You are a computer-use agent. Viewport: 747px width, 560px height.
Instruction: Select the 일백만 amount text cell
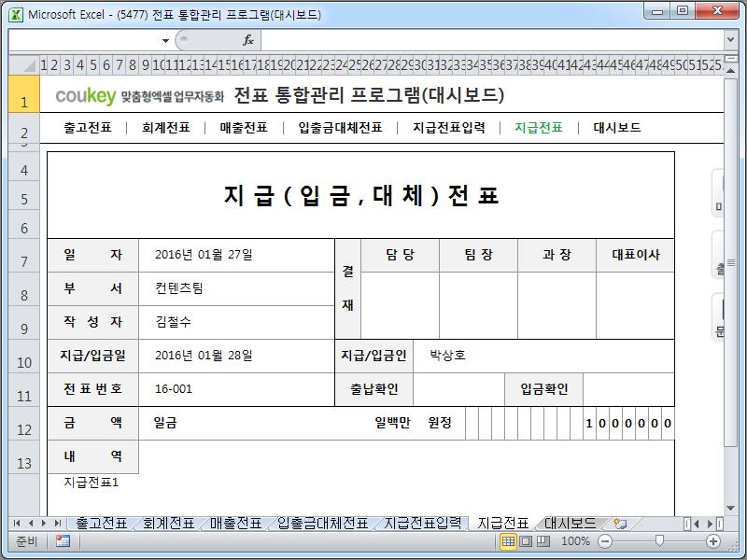coord(392,423)
